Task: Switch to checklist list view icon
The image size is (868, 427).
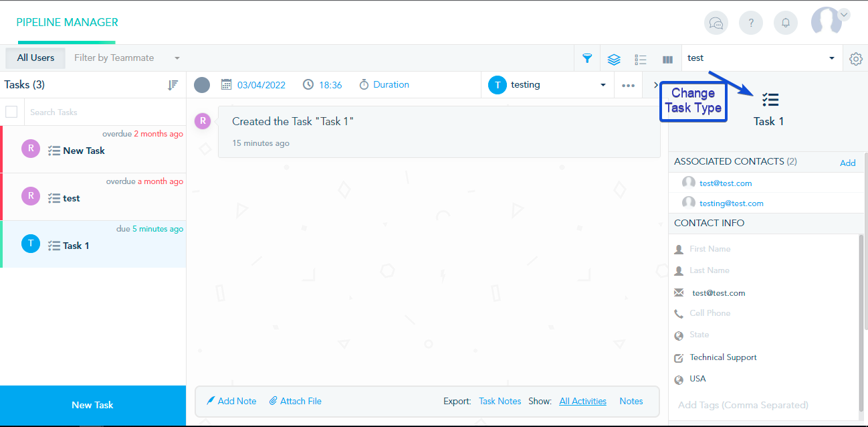Action: click(641, 59)
